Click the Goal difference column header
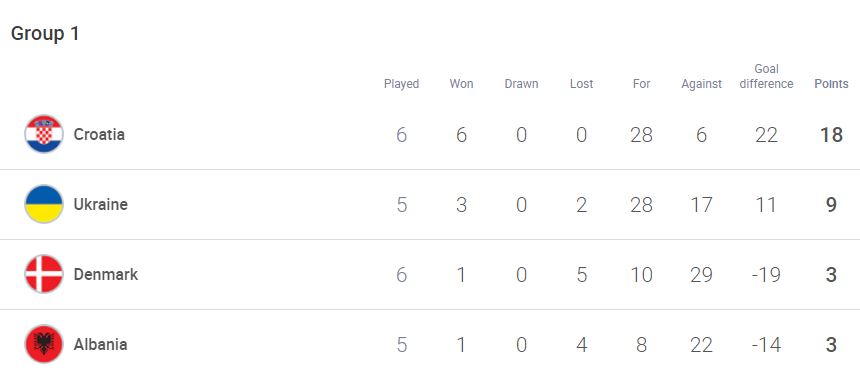Viewport: 860px width, 373px height. tap(766, 76)
